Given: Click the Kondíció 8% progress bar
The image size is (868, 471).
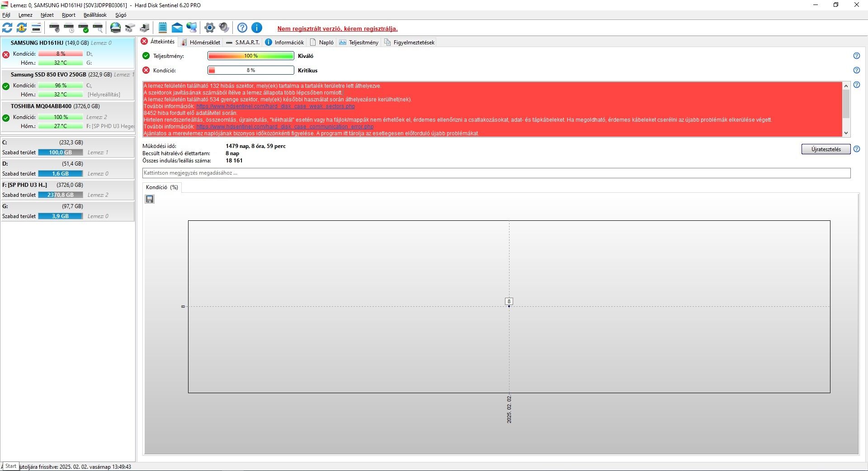Looking at the screenshot, I should click(251, 70).
